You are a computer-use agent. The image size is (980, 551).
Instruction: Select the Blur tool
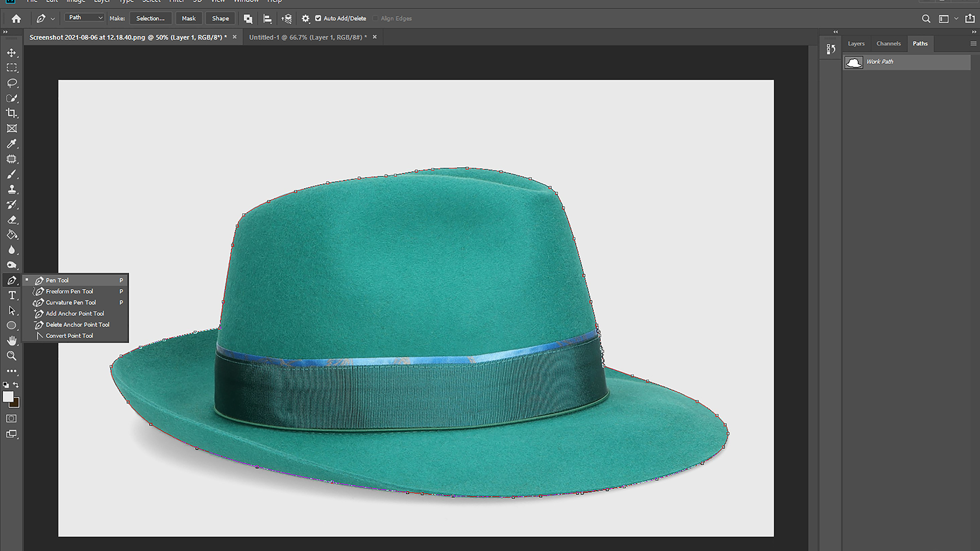point(12,250)
